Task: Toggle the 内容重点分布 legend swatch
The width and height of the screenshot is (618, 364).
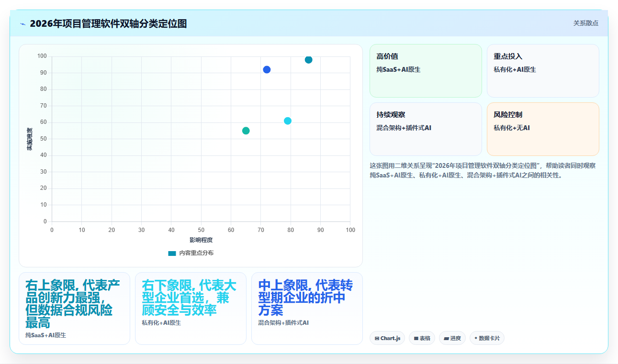Action: [x=172, y=253]
